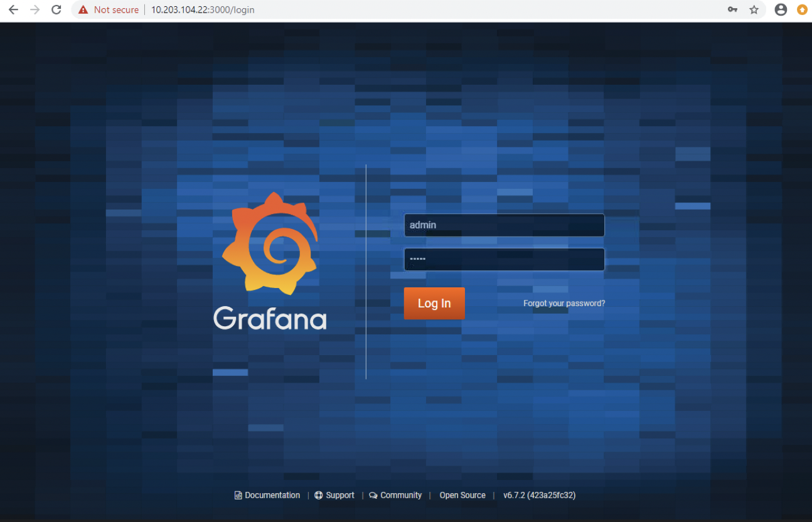
Task: Open saved passwords key icon
Action: point(732,10)
